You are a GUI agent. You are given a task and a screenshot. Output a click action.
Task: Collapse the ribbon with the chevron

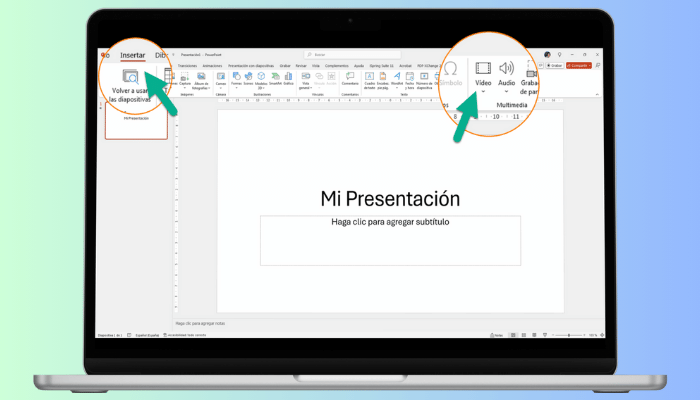tap(597, 94)
